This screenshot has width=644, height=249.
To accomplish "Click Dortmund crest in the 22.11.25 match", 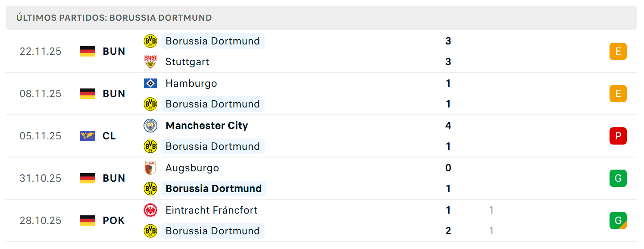I will 150,41.
